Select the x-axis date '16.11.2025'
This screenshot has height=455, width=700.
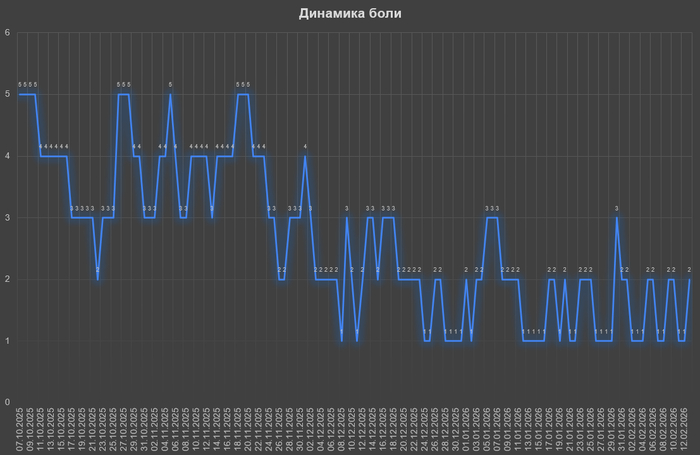pyautogui.click(x=227, y=430)
